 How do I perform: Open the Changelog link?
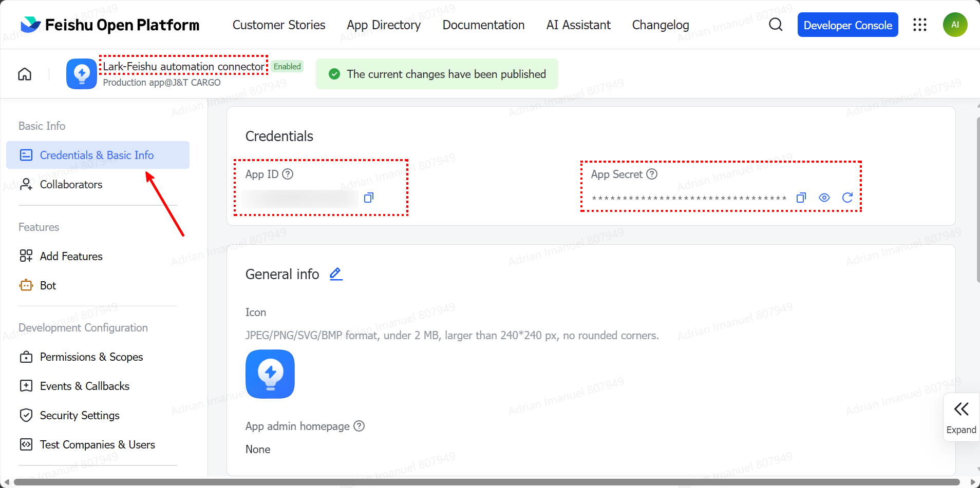pyautogui.click(x=661, y=25)
